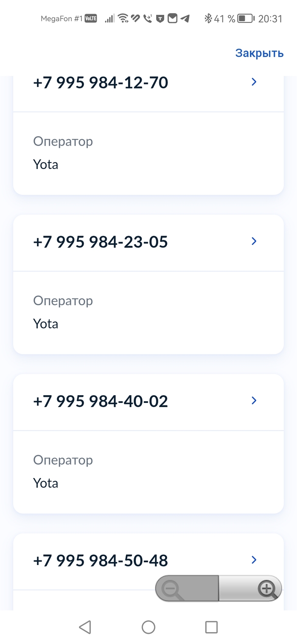
Task: Expand the +7 995 984-12-70 chevron
Action: [254, 82]
